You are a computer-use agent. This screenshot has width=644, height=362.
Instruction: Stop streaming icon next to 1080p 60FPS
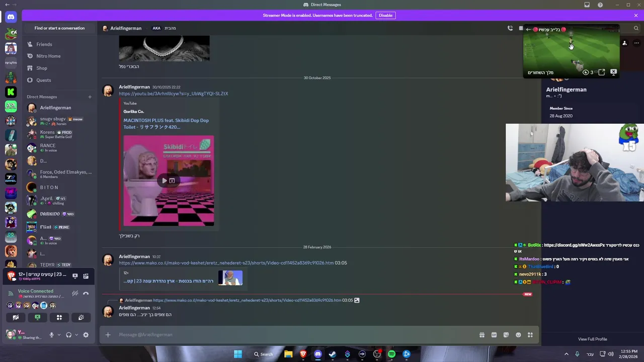pyautogui.click(x=75, y=276)
